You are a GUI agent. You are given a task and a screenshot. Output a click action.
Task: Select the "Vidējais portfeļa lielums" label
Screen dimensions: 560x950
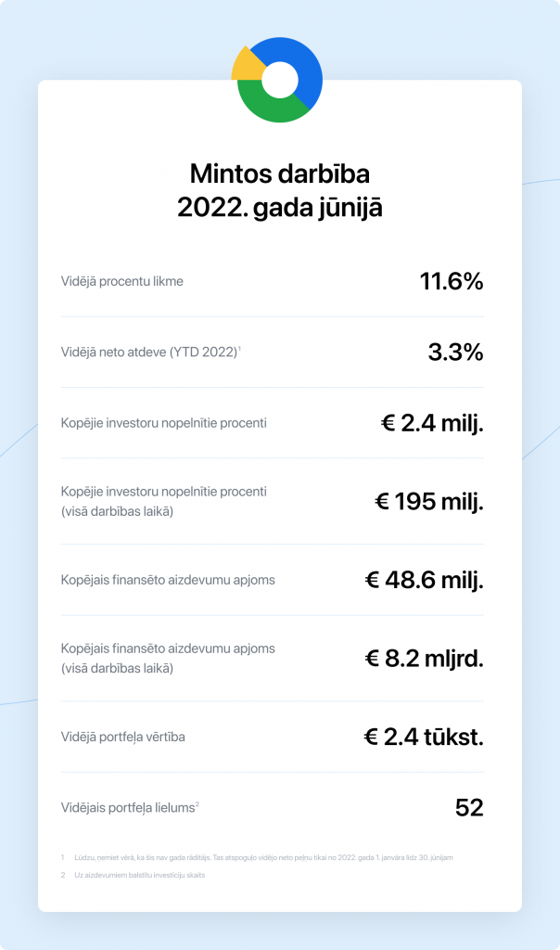point(128,808)
